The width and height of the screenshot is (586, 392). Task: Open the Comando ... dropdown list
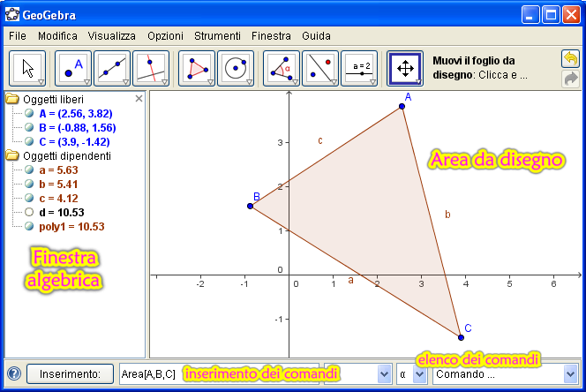click(570, 374)
